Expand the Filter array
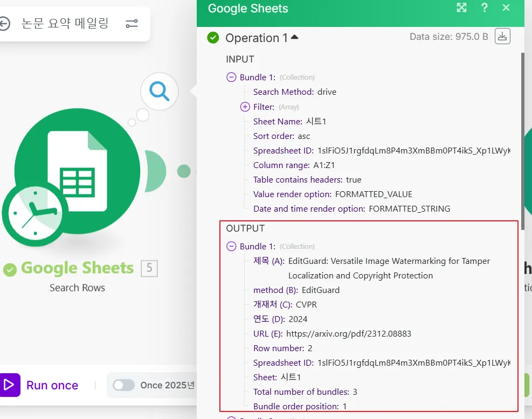 pyautogui.click(x=245, y=107)
